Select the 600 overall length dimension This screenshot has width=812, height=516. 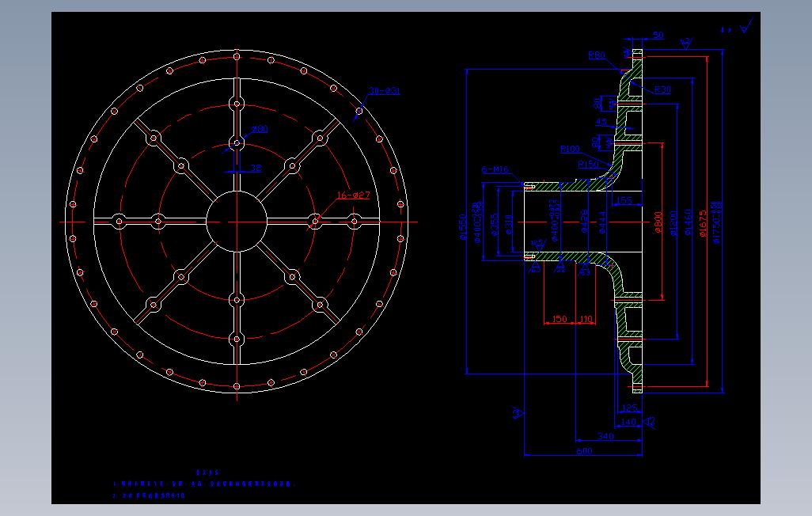584,451
